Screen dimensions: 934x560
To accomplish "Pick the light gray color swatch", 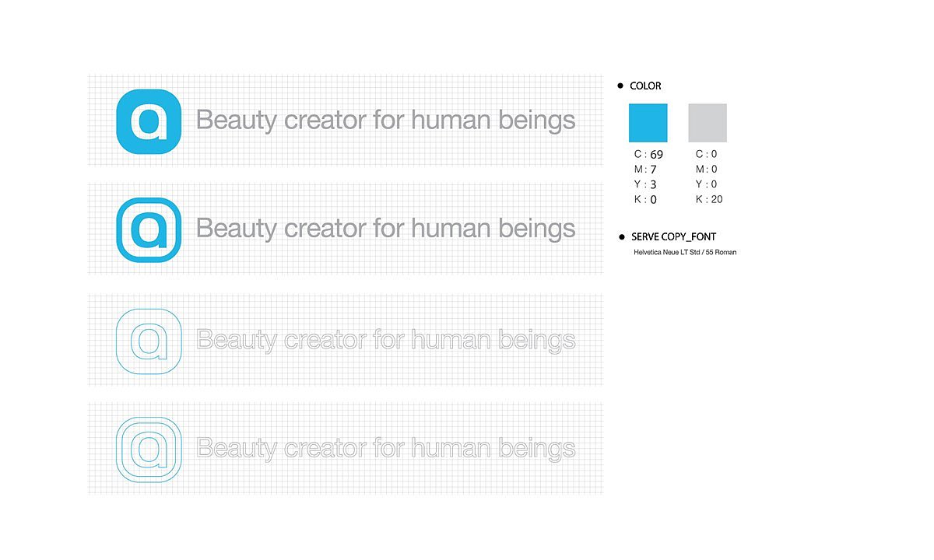I will pos(707,123).
